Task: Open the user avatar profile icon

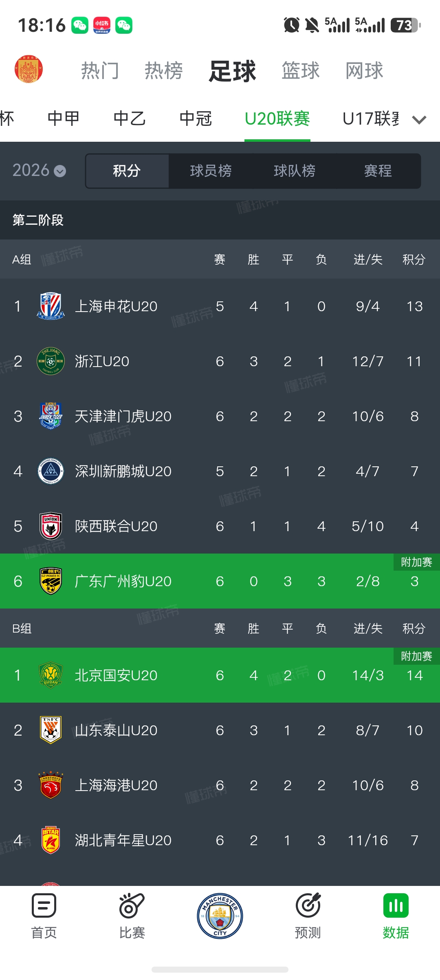Action: (29, 69)
